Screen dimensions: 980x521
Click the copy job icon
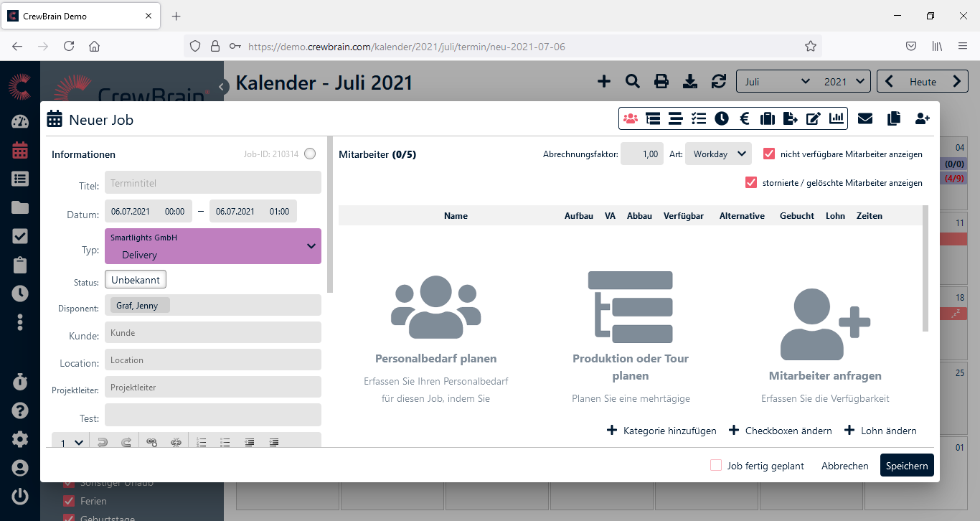pos(893,118)
